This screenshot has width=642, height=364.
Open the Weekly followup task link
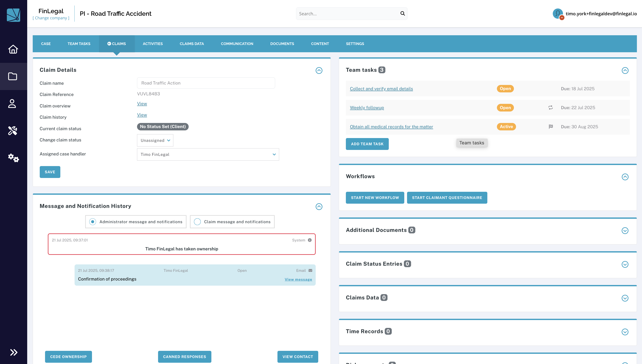click(x=367, y=107)
